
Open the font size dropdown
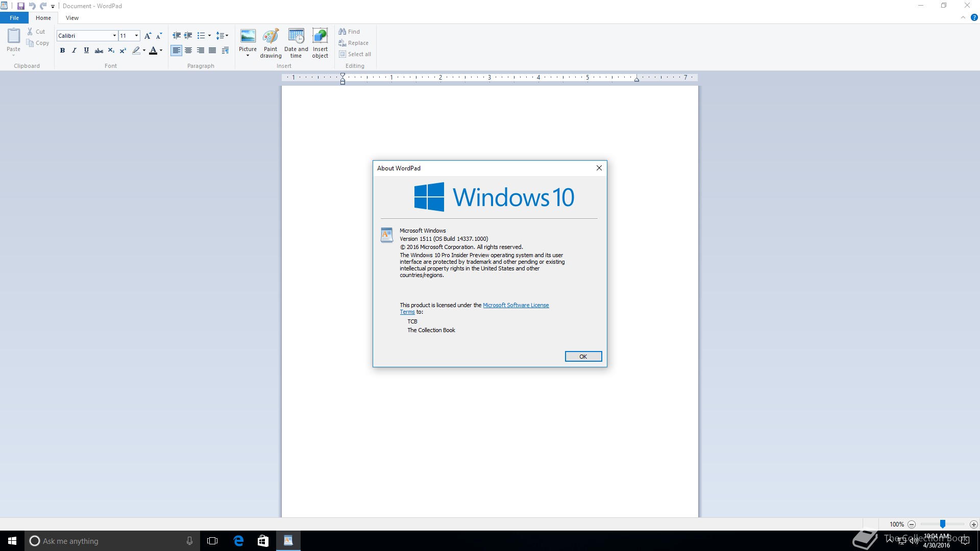coord(136,36)
